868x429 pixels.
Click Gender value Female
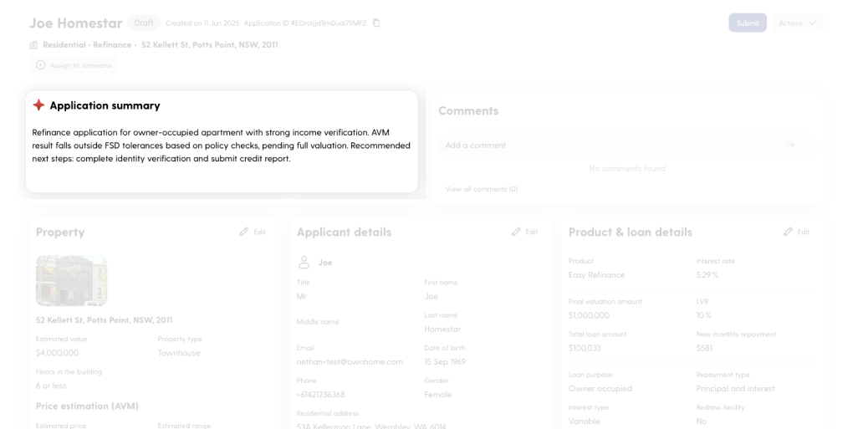(x=438, y=395)
